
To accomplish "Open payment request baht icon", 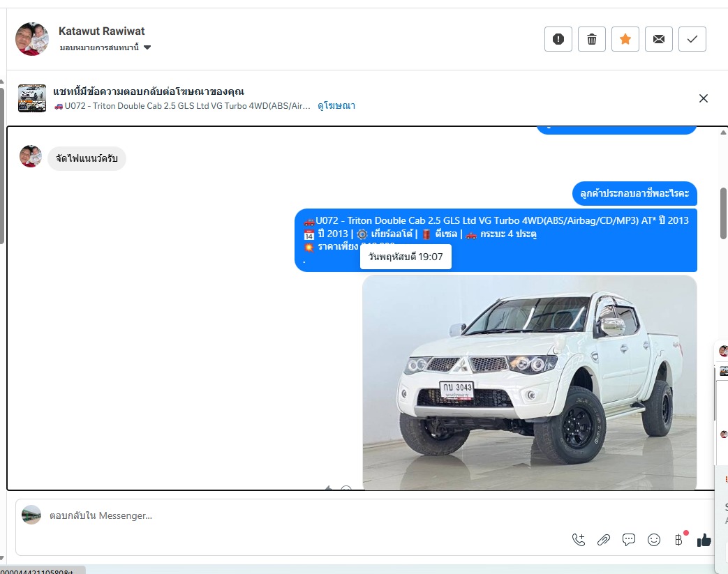I will tap(678, 540).
